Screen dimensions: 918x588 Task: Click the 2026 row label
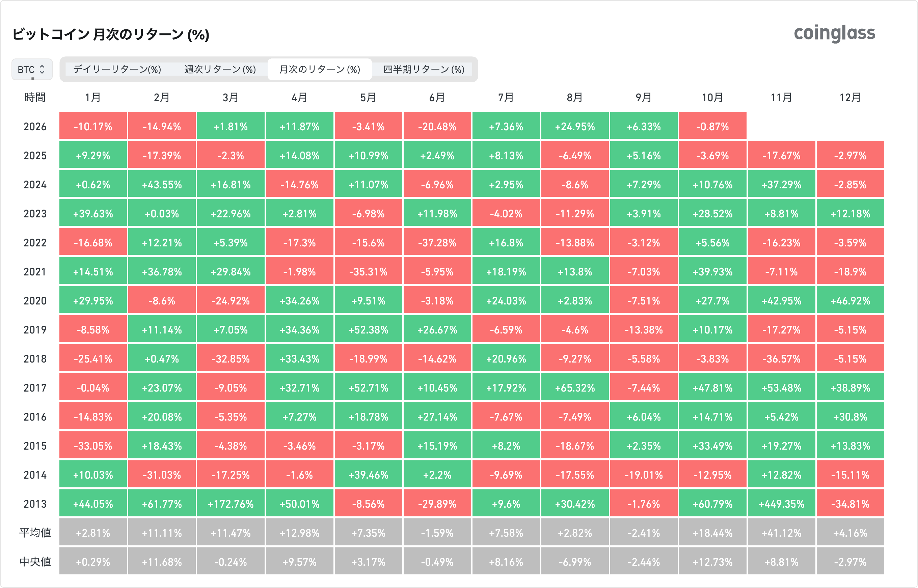(35, 126)
